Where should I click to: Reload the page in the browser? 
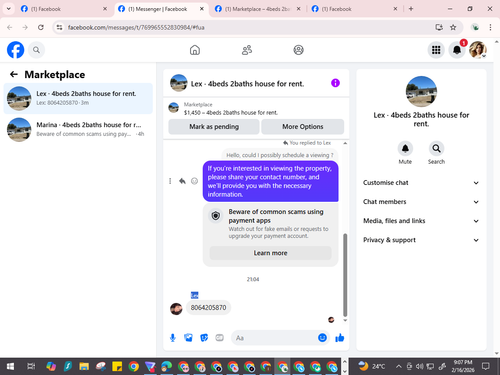[x=41, y=27]
